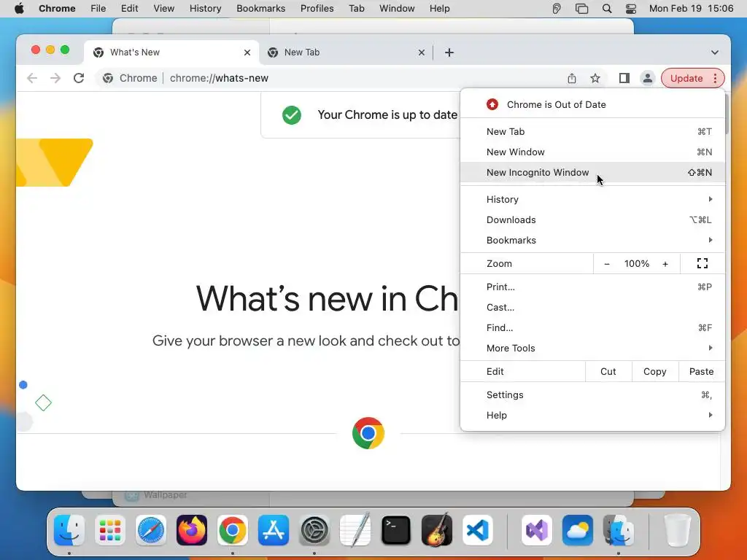Open Profiles in macOS menu bar
Image resolution: width=747 pixels, height=560 pixels.
point(317,9)
